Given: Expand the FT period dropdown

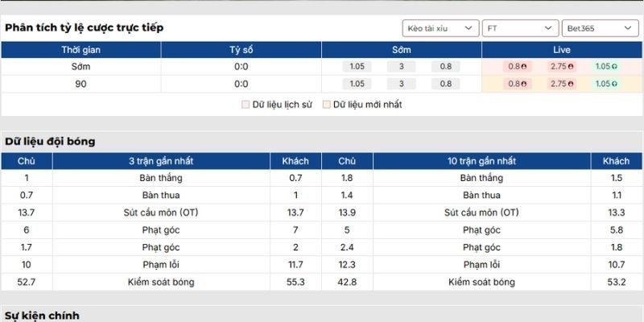Looking at the screenshot, I should point(520,28).
